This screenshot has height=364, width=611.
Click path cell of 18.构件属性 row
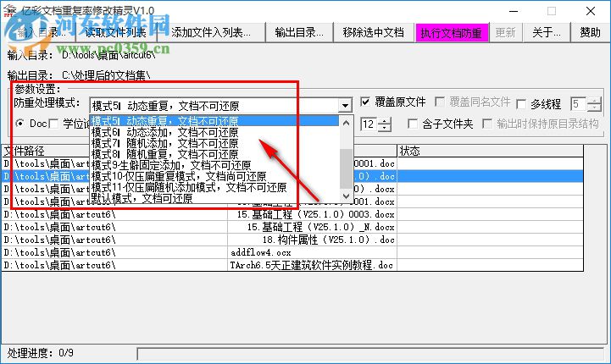coord(114,240)
